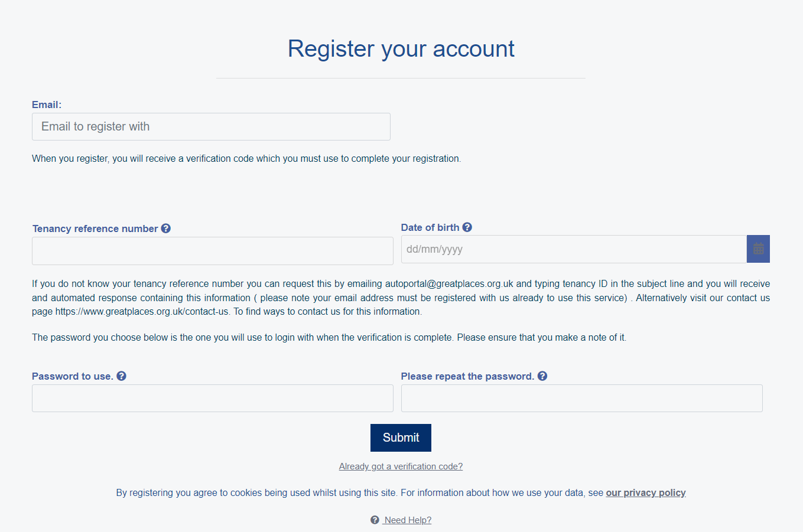Click help icon beside Password to use
The width and height of the screenshot is (803, 532).
122,376
